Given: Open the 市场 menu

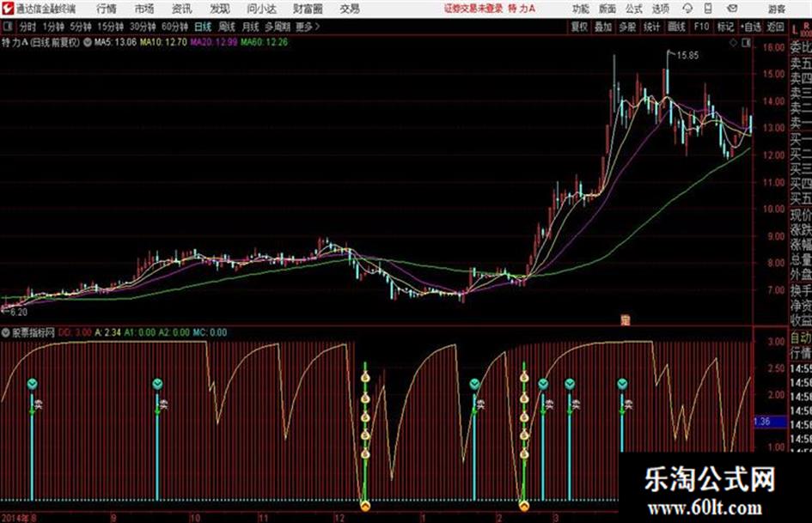Looking at the screenshot, I should click(x=144, y=9).
